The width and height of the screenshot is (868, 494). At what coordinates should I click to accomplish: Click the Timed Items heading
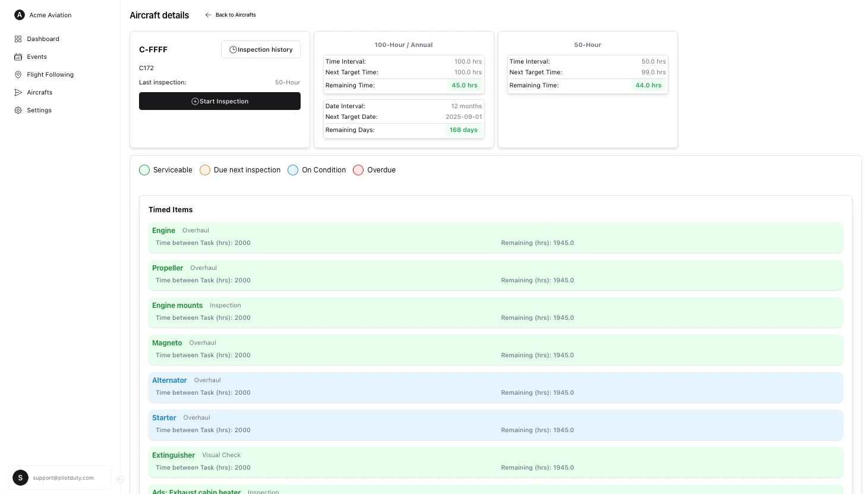(x=171, y=210)
